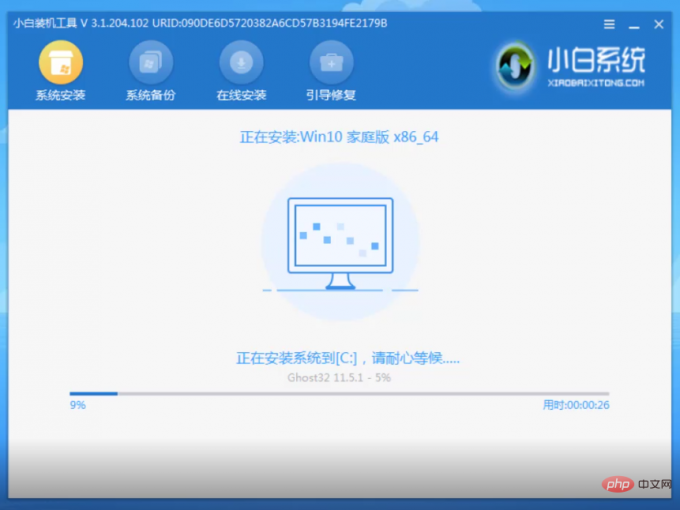Image resolution: width=680 pixels, height=510 pixels.
Task: Open the hamburger menu in title bar
Action: click(609, 24)
